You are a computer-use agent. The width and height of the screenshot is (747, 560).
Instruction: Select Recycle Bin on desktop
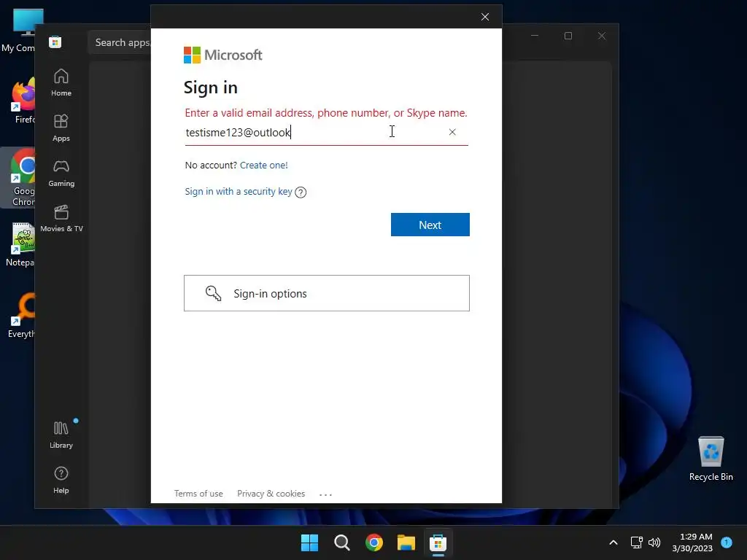711,459
